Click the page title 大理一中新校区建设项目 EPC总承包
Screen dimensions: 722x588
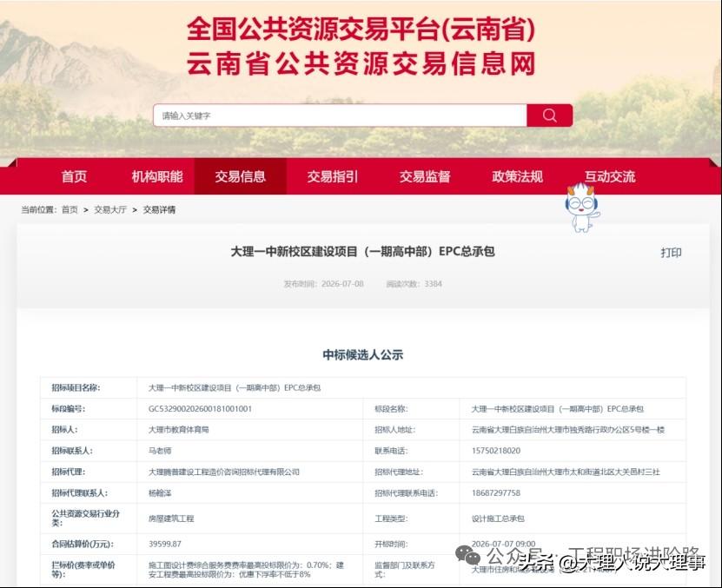(x=362, y=251)
